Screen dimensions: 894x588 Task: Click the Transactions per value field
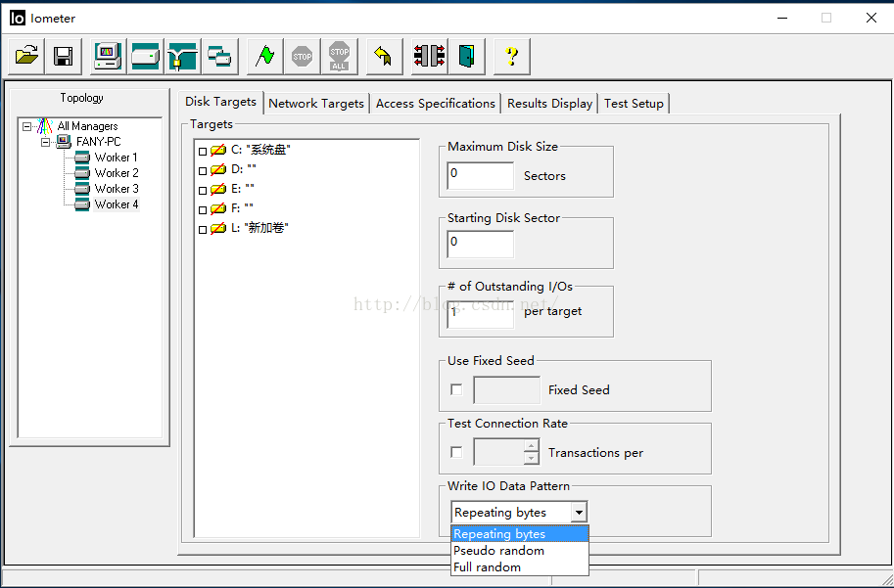point(498,452)
